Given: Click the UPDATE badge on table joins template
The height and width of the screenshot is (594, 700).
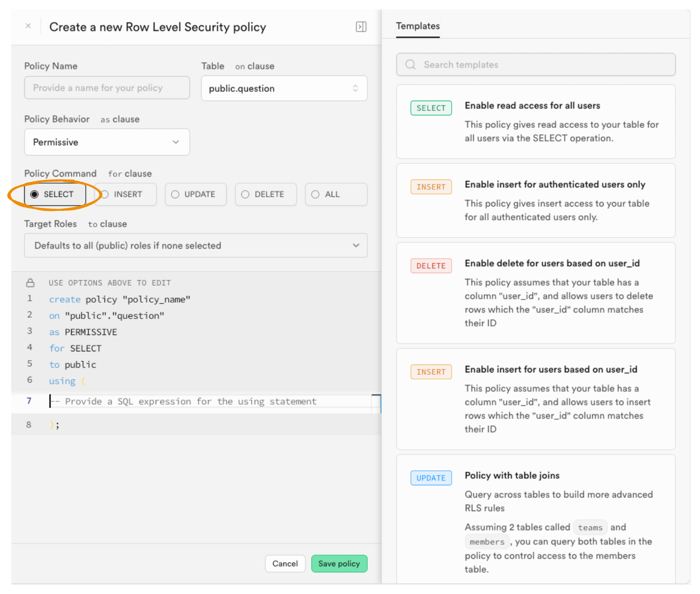Looking at the screenshot, I should point(431,478).
